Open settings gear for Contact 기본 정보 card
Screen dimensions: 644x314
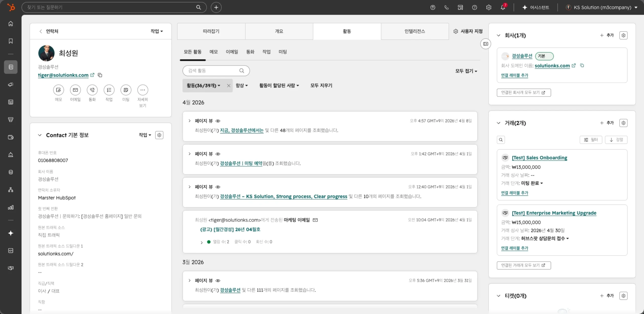pyautogui.click(x=159, y=135)
